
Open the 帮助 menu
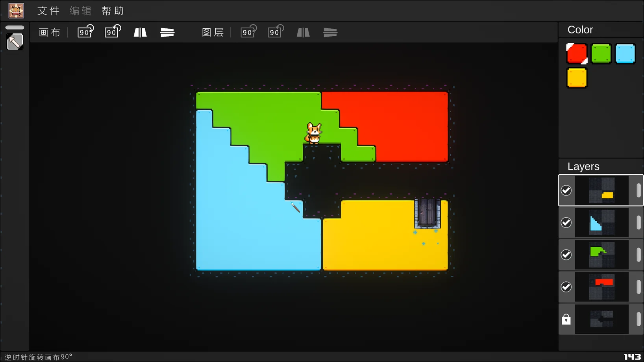(x=113, y=11)
